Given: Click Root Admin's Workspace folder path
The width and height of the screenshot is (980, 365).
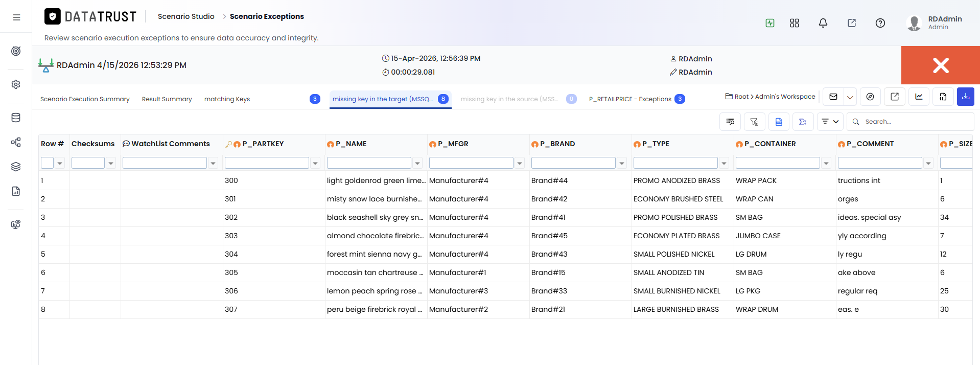Looking at the screenshot, I should pyautogui.click(x=771, y=97).
